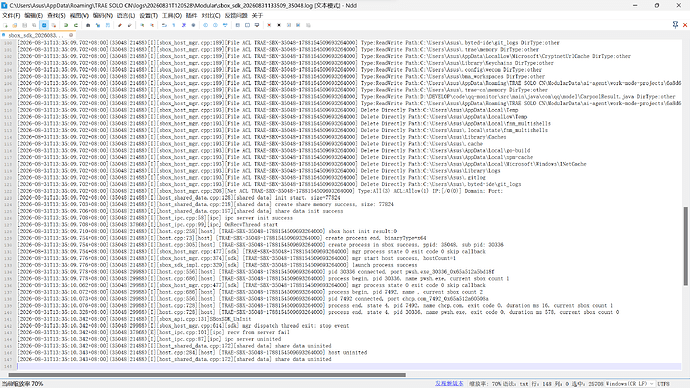
Task: Click the red X toolbar icon
Action: coord(269,25)
